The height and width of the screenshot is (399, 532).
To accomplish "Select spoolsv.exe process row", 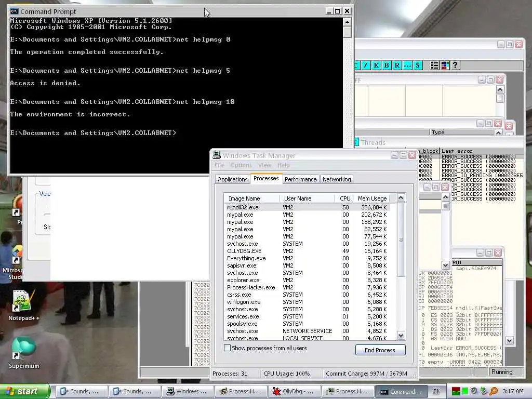I will pos(307,323).
